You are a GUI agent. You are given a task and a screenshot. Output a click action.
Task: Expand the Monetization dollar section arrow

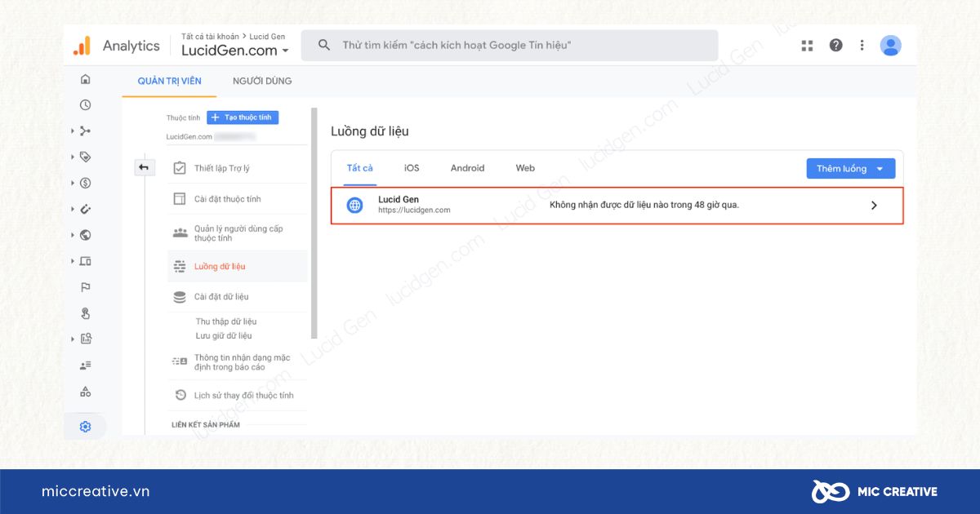click(73, 183)
